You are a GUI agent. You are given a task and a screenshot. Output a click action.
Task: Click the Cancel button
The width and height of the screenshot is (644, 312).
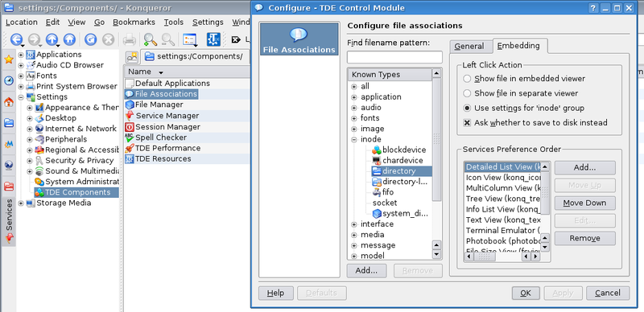click(608, 294)
